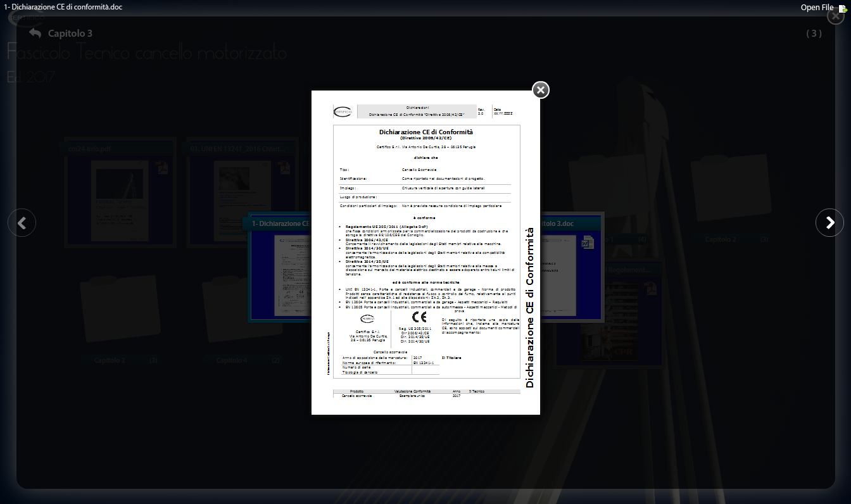The image size is (851, 504).
Task: Click the Word icon on the .doc thumbnail
Action: point(587,243)
